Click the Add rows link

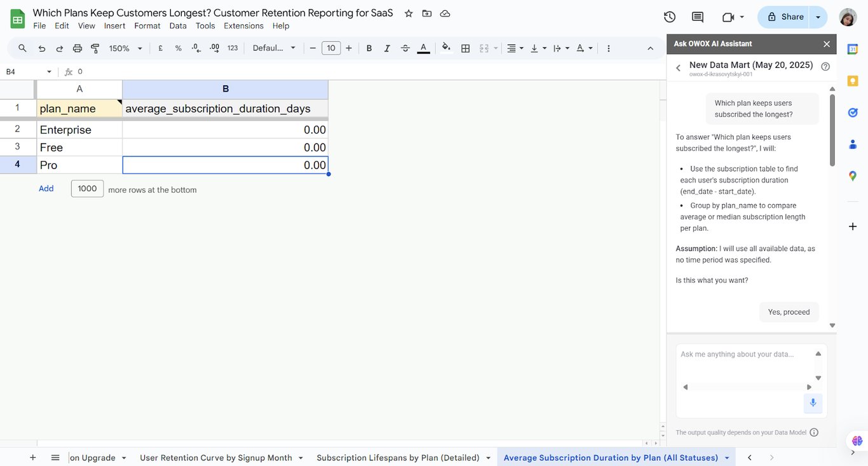(x=46, y=189)
